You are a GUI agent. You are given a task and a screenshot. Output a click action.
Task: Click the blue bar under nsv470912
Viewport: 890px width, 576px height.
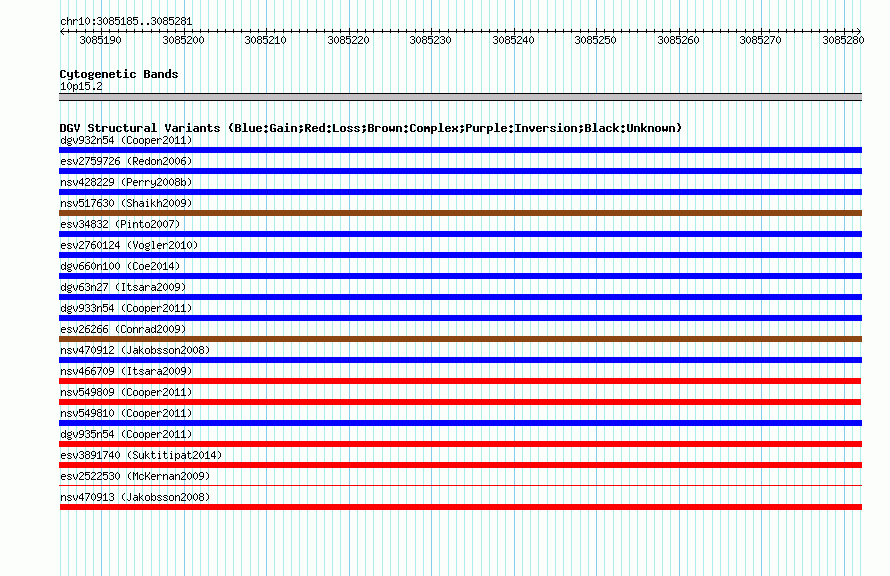[460, 360]
